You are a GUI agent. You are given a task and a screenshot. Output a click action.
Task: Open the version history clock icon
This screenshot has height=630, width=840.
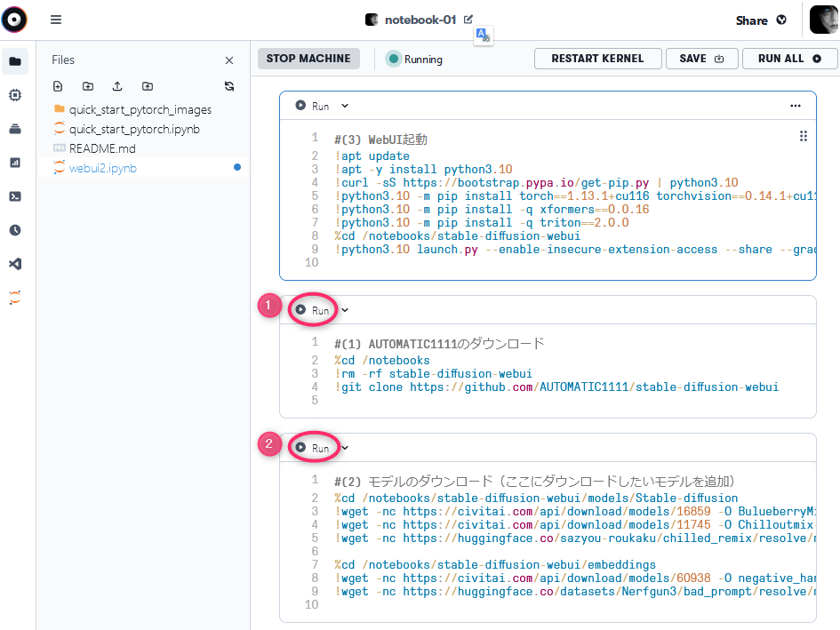[14, 229]
